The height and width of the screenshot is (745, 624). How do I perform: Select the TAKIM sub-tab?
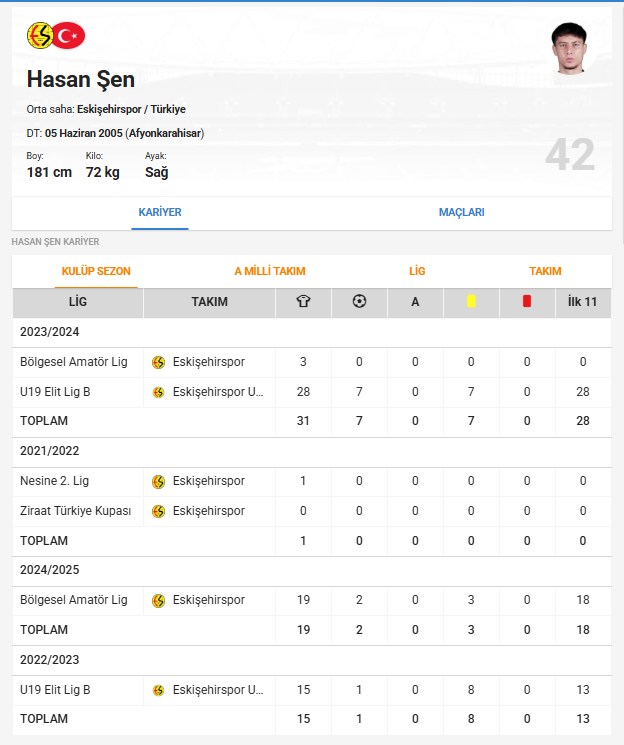[546, 271]
